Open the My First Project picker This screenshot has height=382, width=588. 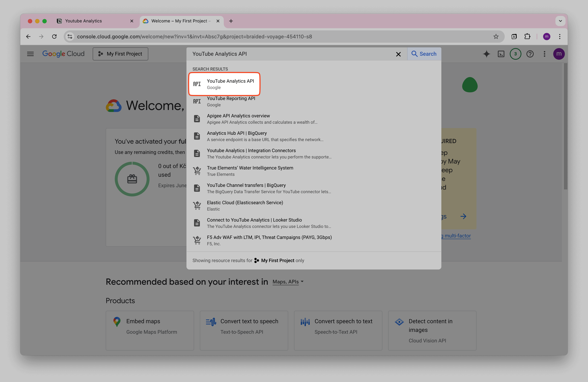120,54
